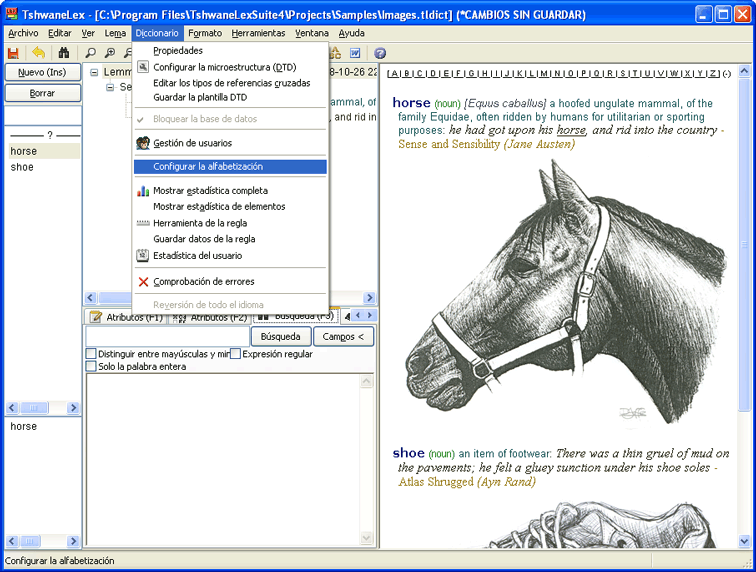Open the Formato menu

[x=205, y=33]
